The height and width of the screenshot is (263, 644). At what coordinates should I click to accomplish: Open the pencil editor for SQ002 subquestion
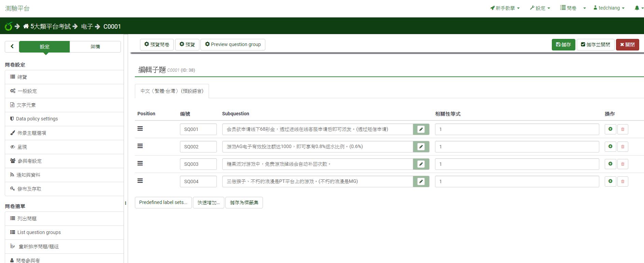click(421, 147)
